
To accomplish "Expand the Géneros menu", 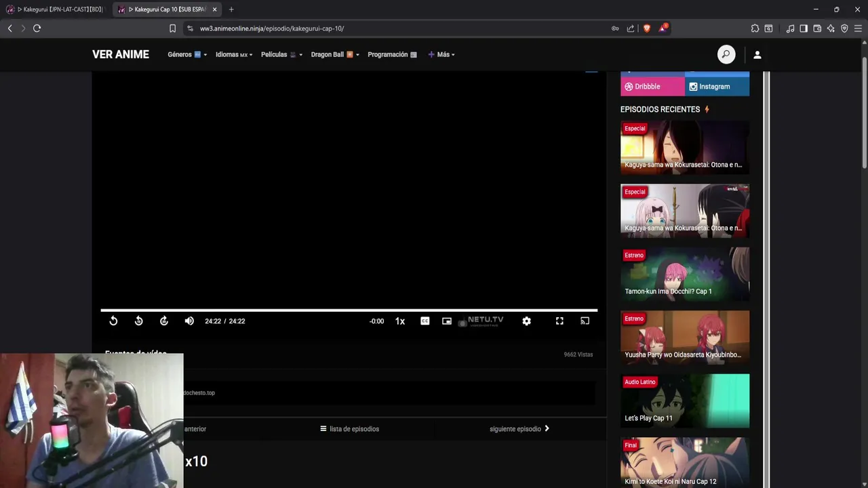I will tap(187, 54).
